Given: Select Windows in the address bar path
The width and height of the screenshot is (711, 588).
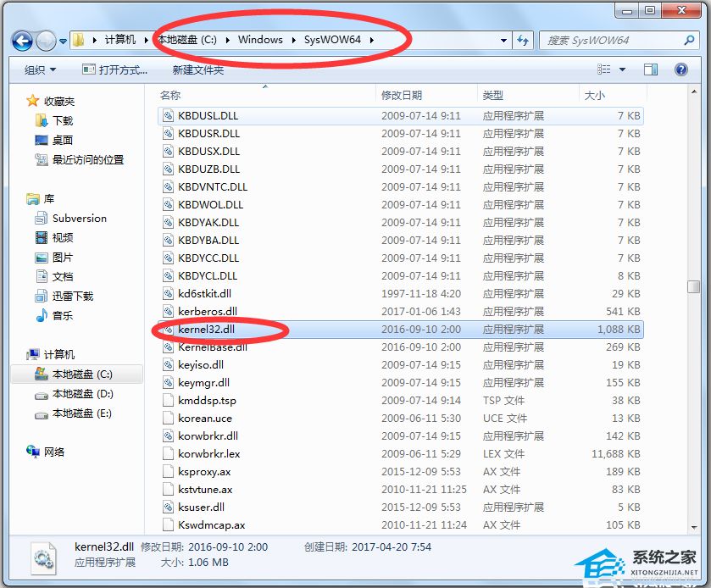Looking at the screenshot, I should click(260, 40).
